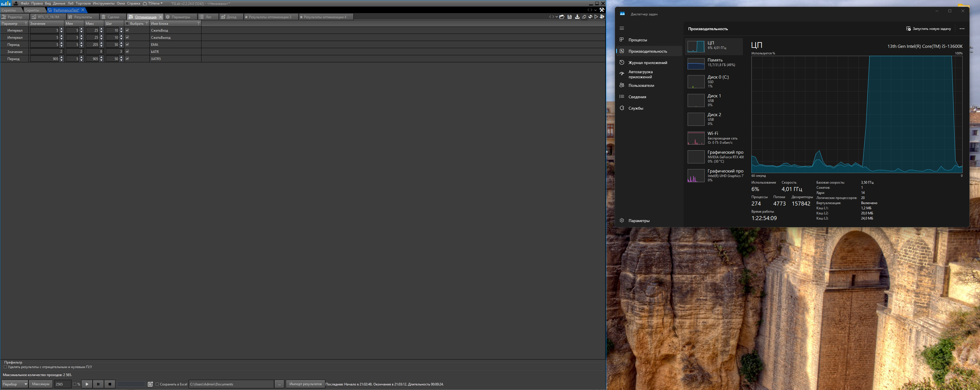980x390 pixels.
Task: Click the list icon next to progress field
Action: tap(150, 384)
